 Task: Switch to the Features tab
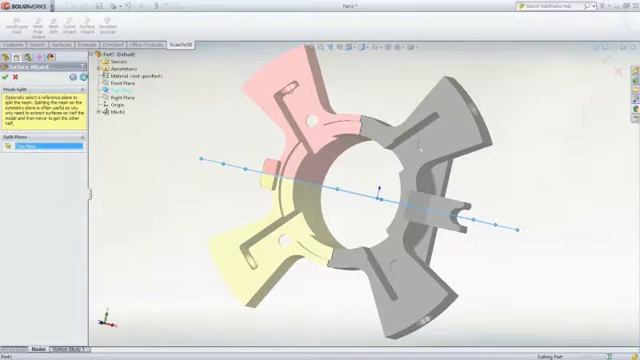point(13,45)
